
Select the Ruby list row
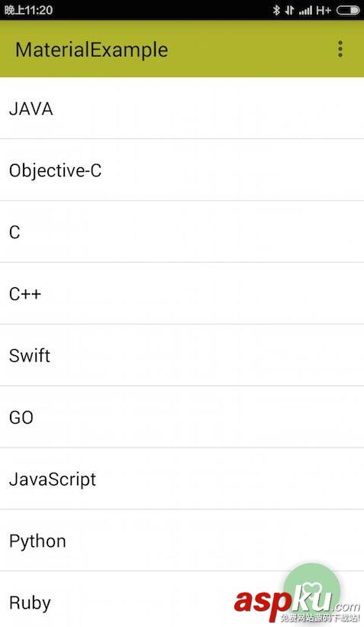(182, 600)
